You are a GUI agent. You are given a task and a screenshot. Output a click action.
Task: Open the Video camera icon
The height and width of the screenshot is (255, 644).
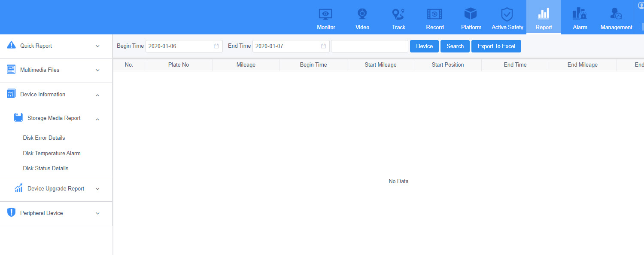point(362,14)
